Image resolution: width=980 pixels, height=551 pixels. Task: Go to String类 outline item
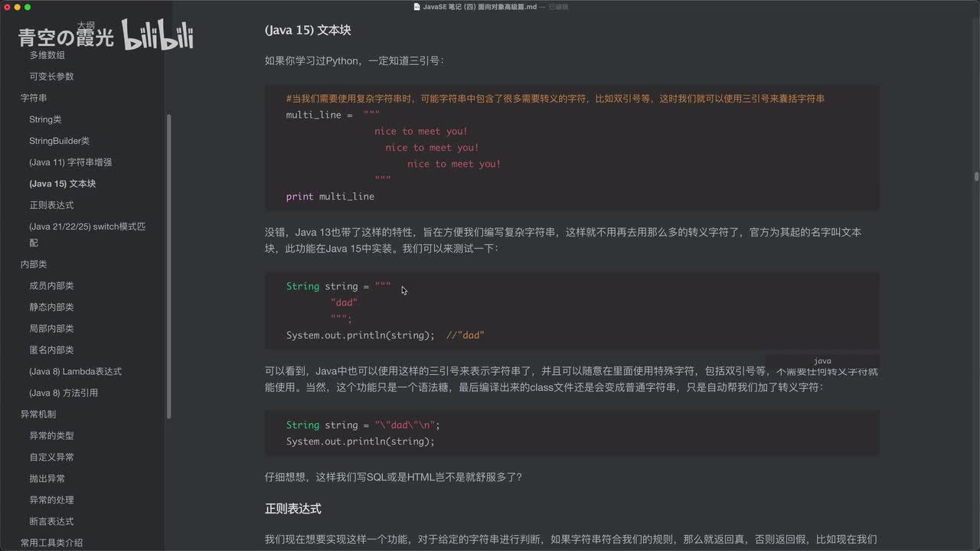[45, 119]
